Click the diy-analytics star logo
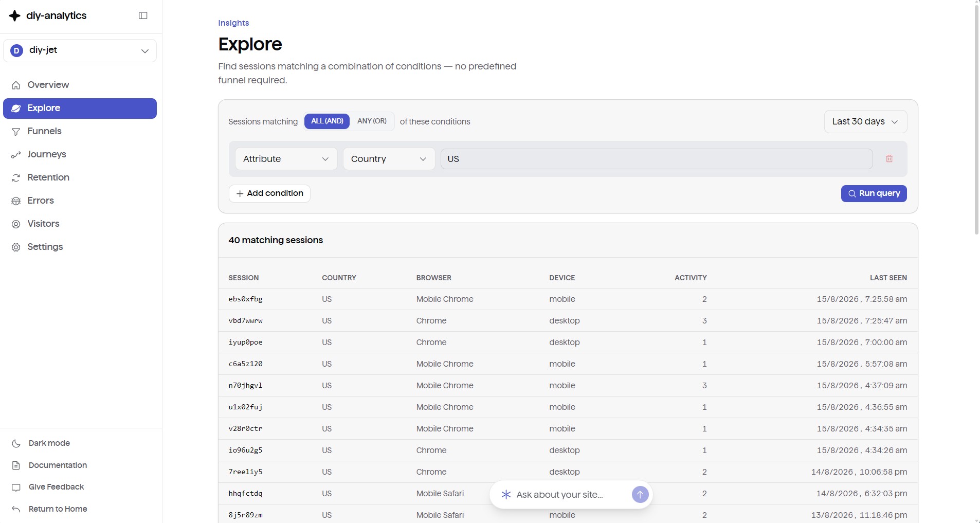This screenshot has width=980, height=523. coord(15,15)
